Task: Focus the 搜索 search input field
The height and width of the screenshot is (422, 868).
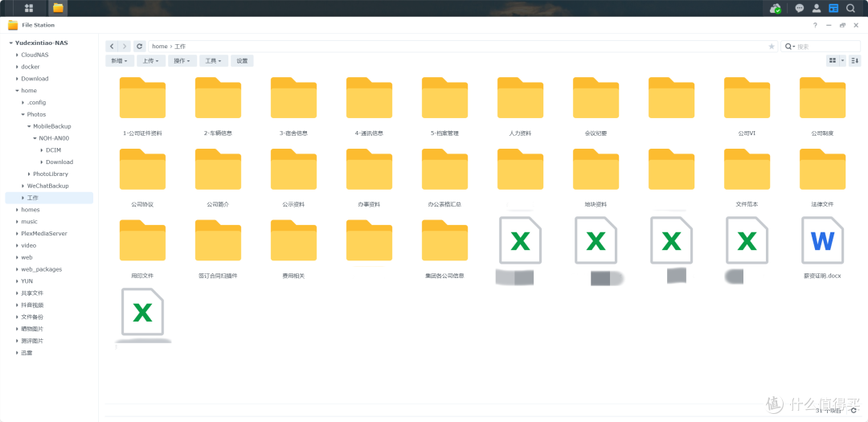Action: coord(827,47)
